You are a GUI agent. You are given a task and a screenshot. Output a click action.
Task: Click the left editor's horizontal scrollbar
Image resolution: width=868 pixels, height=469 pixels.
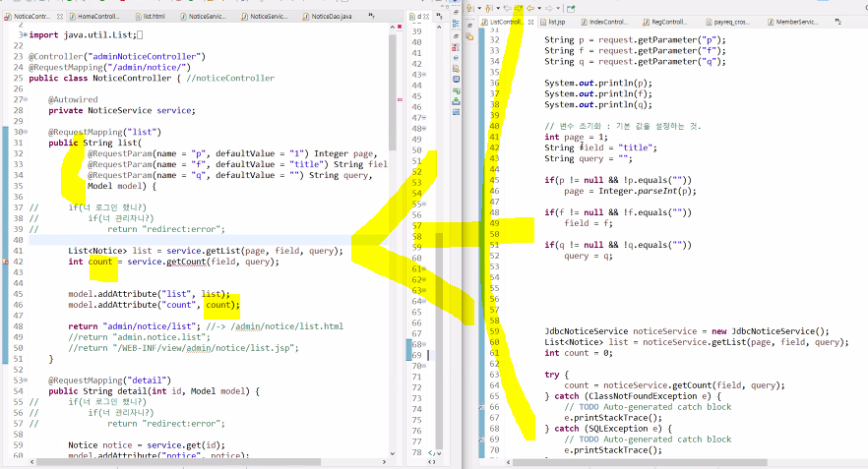[x=178, y=462]
